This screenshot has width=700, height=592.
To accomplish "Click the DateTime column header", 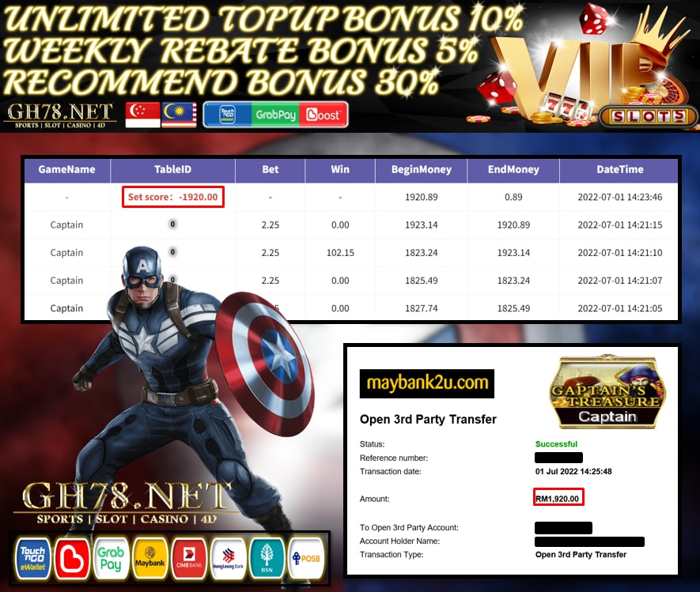I will pos(619,169).
